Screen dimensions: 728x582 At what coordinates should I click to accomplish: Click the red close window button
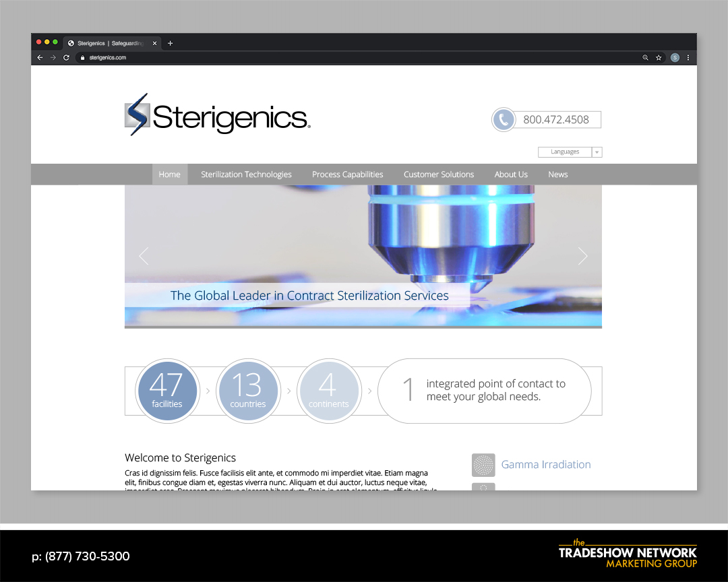click(39, 42)
